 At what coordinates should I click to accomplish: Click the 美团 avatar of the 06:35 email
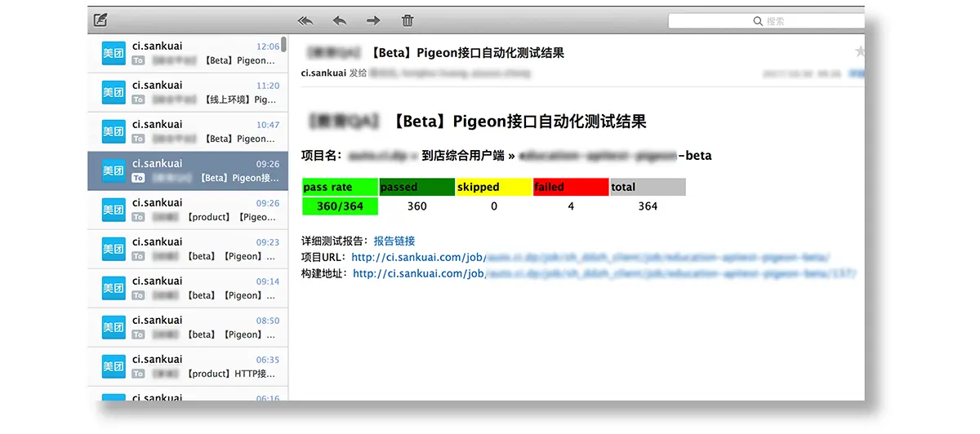click(114, 366)
